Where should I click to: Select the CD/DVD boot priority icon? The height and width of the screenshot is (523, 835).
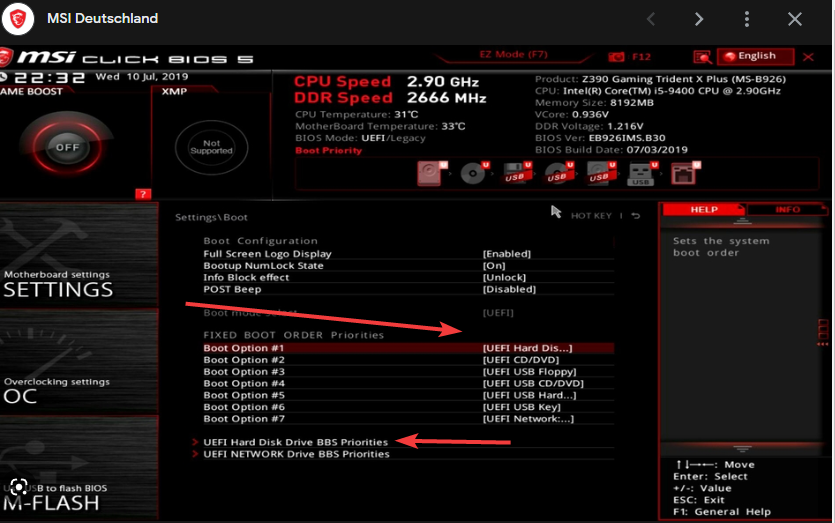tap(474, 173)
